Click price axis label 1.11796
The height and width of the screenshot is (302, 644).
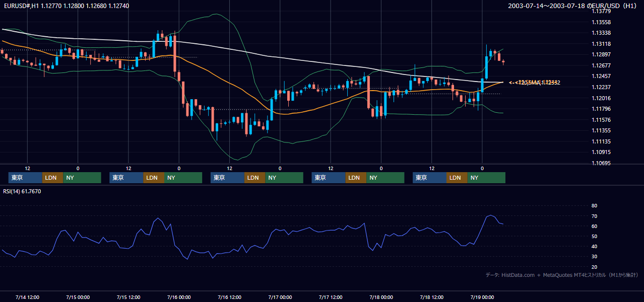pos(601,109)
